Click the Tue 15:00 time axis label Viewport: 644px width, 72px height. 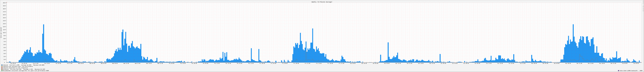pyautogui.click(x=47, y=63)
